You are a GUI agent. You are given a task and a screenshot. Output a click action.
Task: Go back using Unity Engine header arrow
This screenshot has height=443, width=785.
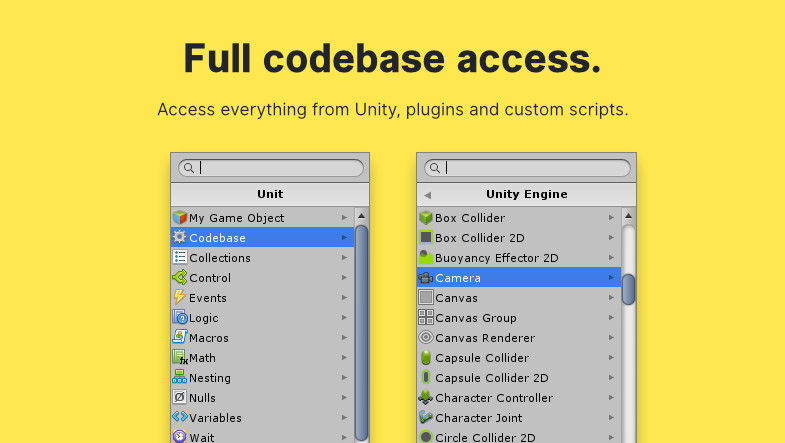coord(428,195)
